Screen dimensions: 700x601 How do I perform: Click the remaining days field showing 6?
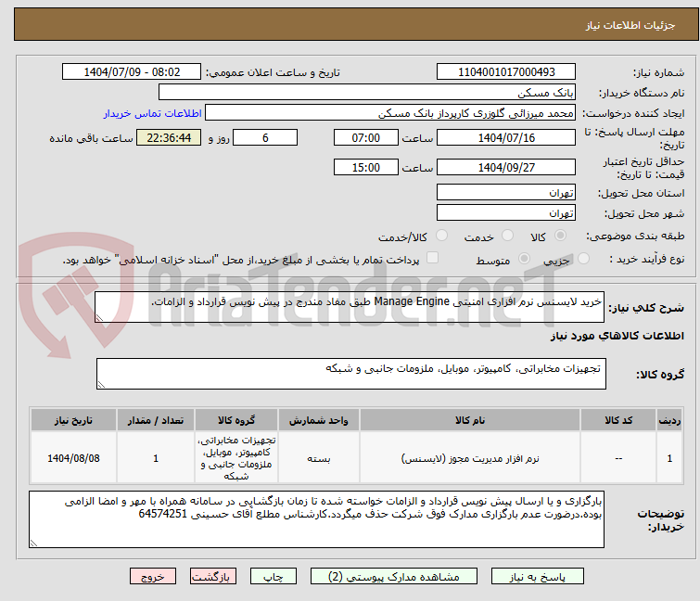[x=265, y=137]
